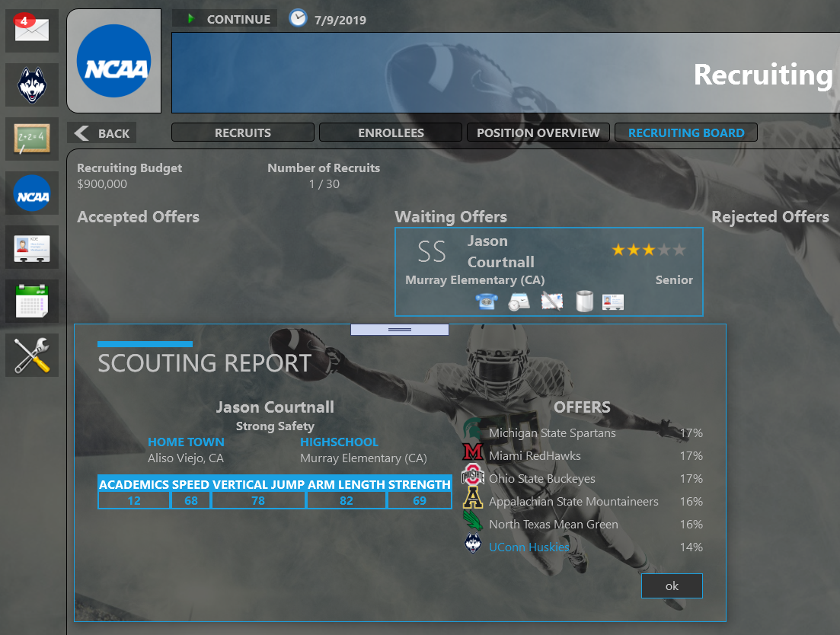Click the date 7/9/2019
This screenshot has width=840, height=635.
[340, 20]
